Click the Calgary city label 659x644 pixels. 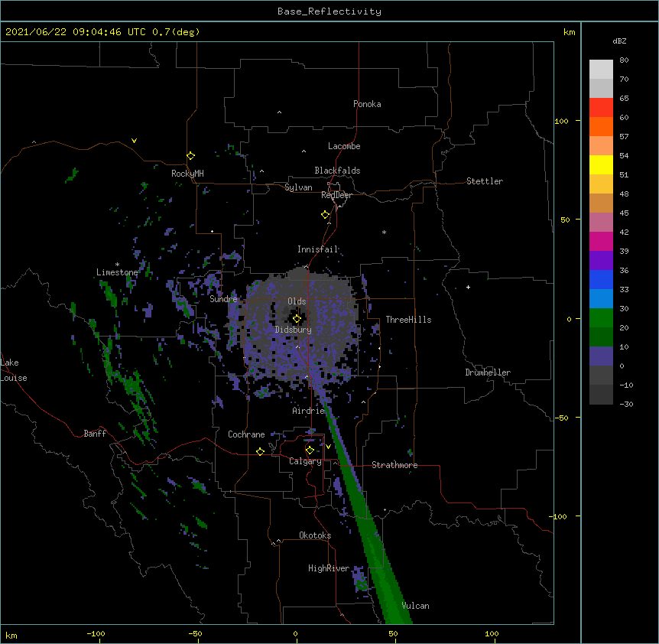click(305, 461)
